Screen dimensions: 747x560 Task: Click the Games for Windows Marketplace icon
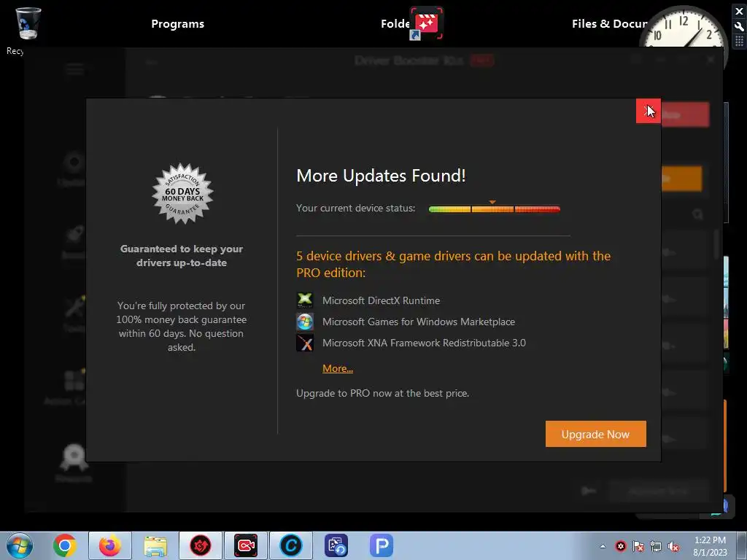[x=305, y=322]
